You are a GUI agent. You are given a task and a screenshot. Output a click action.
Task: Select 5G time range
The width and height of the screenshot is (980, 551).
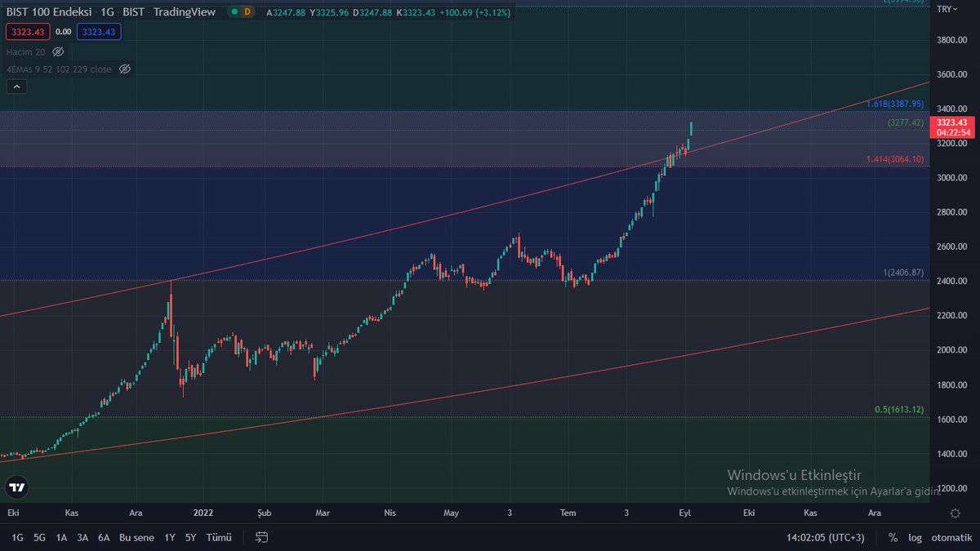pos(39,537)
